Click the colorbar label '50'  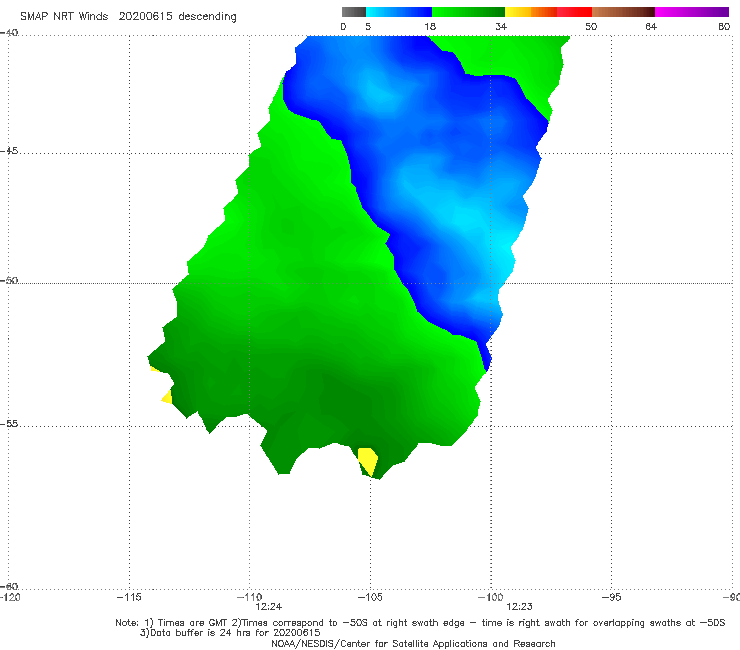[x=591, y=26]
